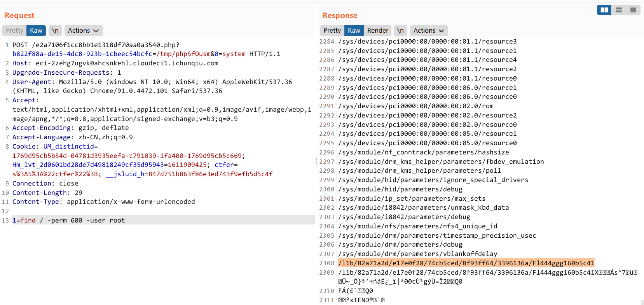Click response line 2311 containing IEND
644x305 pixels.
pos(361,300)
